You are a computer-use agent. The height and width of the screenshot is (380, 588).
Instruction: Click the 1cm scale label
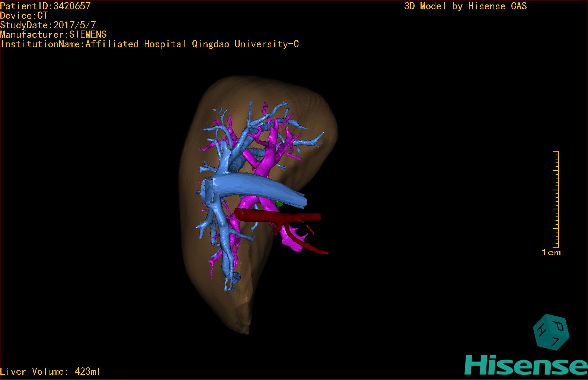click(x=551, y=253)
